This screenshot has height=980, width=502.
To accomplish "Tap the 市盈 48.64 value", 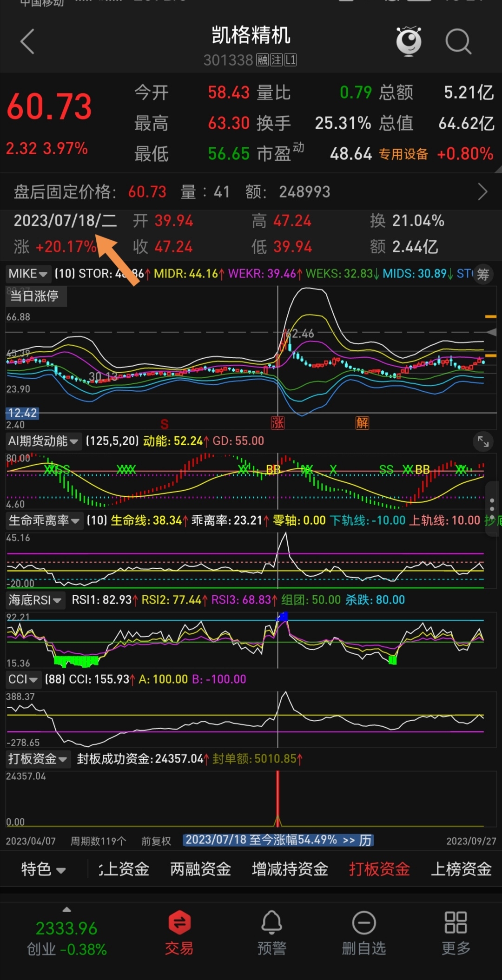I will pos(351,154).
